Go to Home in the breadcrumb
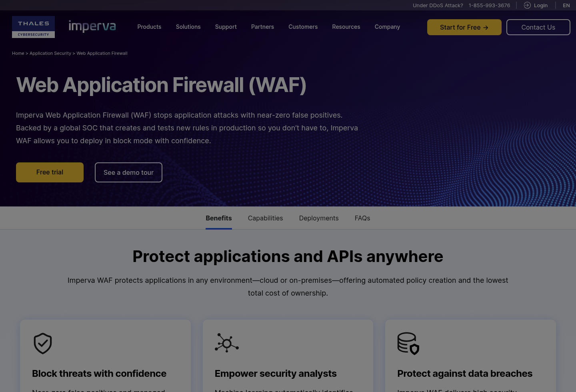Image resolution: width=576 pixels, height=392 pixels. pyautogui.click(x=18, y=53)
